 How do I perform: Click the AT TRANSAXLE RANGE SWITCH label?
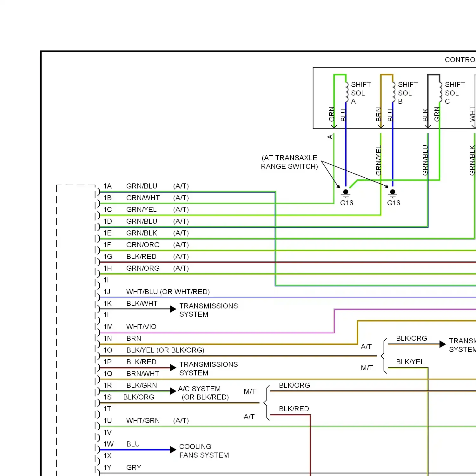point(289,162)
